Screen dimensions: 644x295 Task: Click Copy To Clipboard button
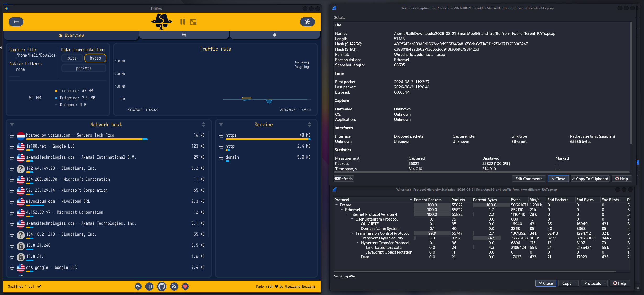pyautogui.click(x=590, y=179)
